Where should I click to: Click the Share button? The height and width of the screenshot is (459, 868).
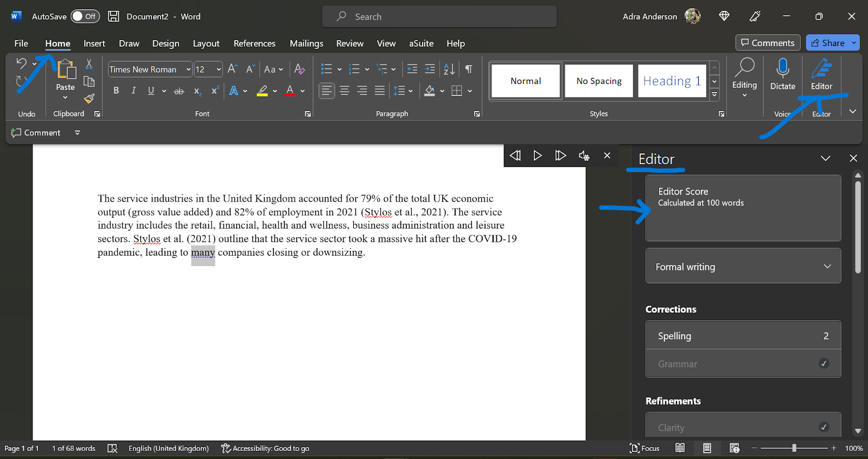[x=827, y=43]
